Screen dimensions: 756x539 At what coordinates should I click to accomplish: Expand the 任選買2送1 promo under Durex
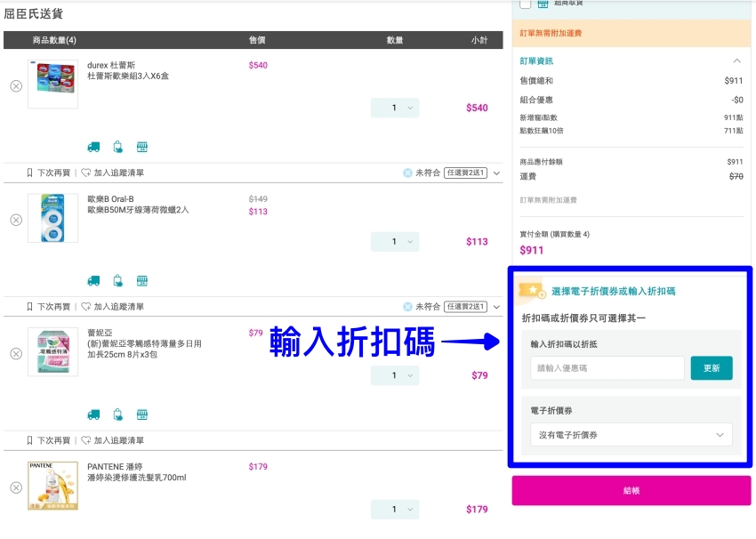pos(496,173)
